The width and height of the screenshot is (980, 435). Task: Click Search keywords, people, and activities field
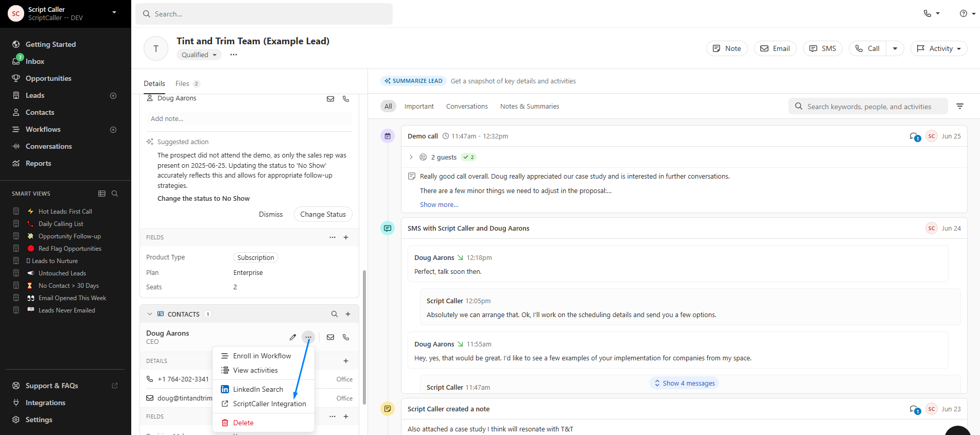pyautogui.click(x=868, y=106)
